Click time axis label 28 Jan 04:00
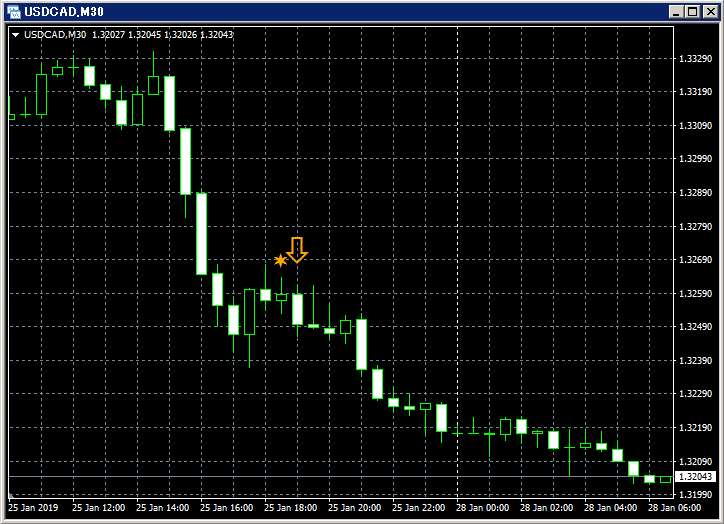This screenshot has width=724, height=524. [x=610, y=508]
